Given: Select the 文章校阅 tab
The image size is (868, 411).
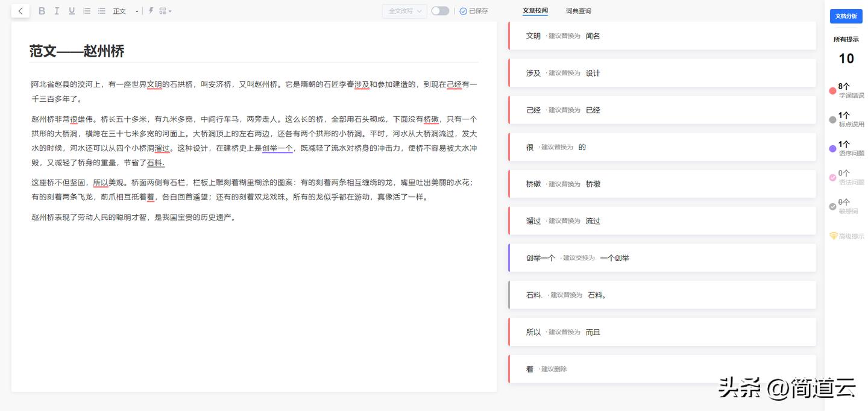Looking at the screenshot, I should pos(535,10).
